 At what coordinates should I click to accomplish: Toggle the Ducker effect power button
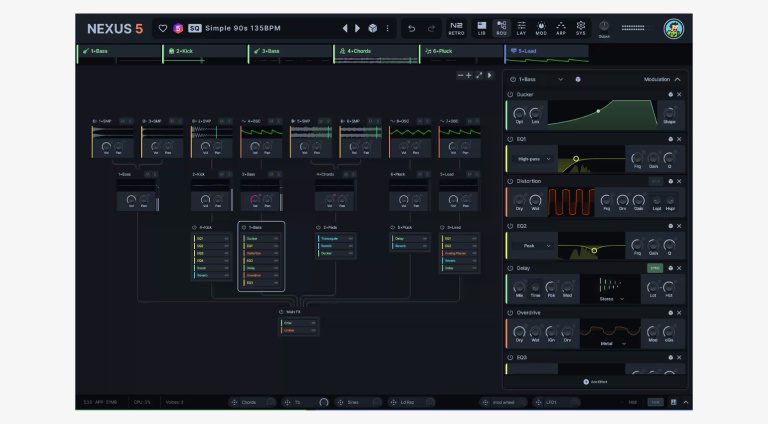pos(510,95)
